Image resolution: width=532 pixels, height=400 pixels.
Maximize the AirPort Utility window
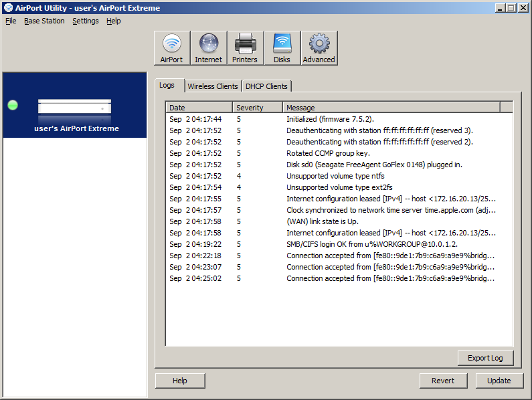511,8
